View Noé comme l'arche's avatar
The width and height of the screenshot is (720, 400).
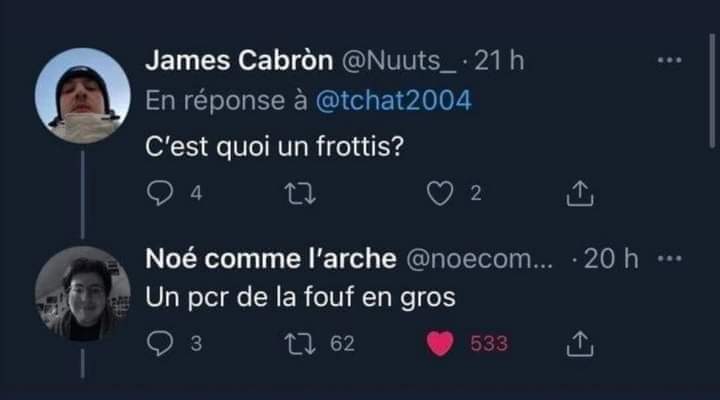click(x=83, y=294)
